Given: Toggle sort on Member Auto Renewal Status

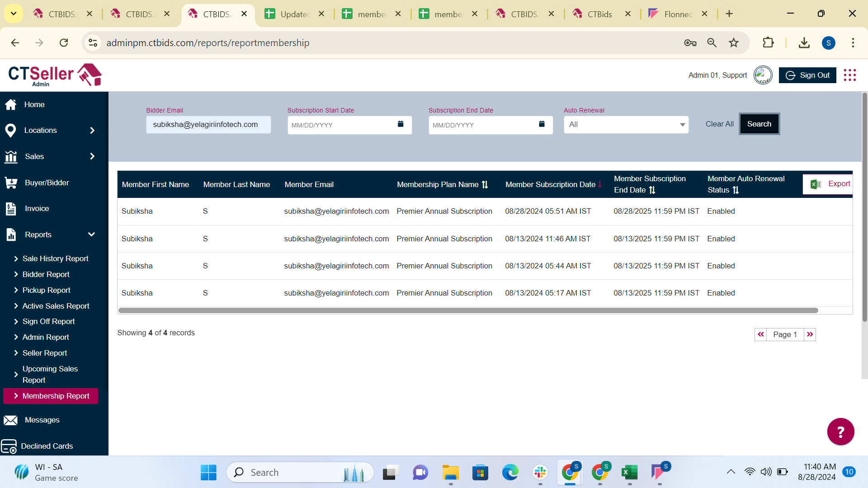Looking at the screenshot, I should coord(736,190).
